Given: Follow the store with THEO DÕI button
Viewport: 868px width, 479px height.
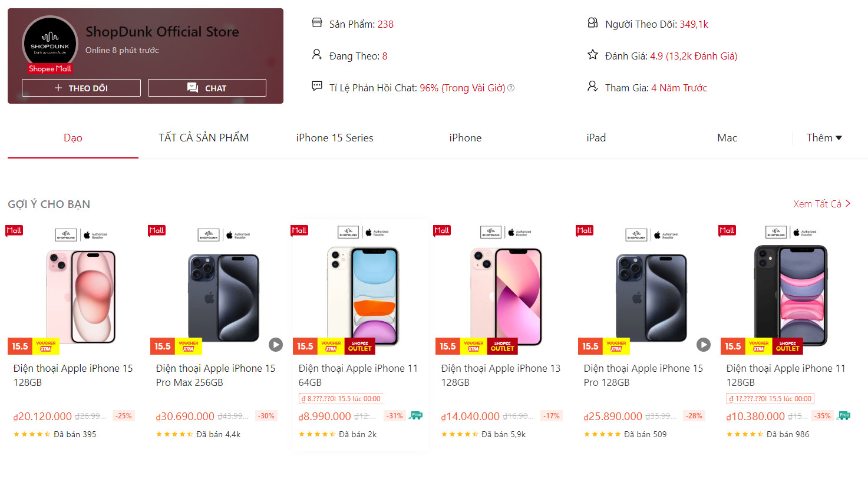Looking at the screenshot, I should 81,88.
